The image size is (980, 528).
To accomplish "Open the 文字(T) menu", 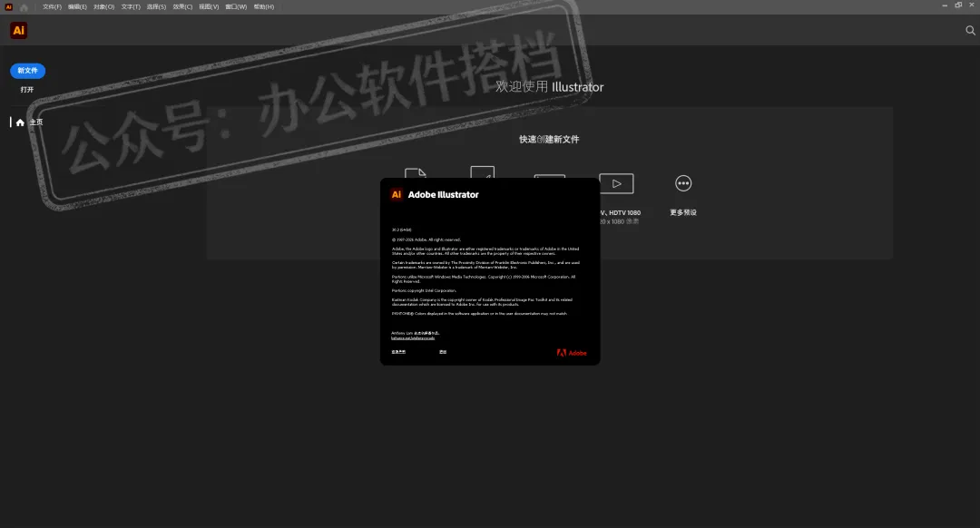I will [131, 7].
